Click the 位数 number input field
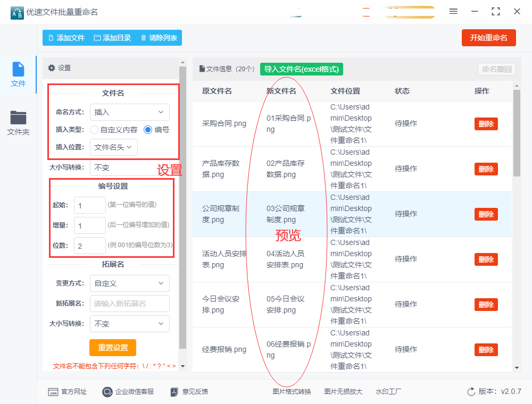This screenshot has height=404, width=532. (90, 246)
